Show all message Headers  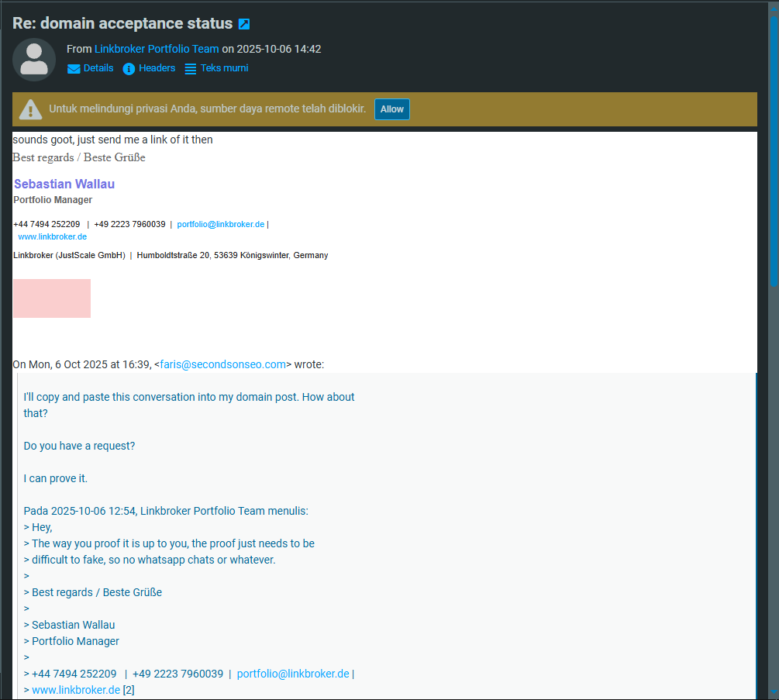(157, 68)
